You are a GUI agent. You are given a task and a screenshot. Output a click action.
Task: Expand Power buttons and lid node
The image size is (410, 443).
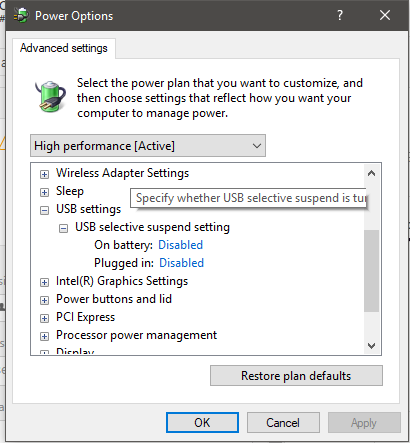pyautogui.click(x=44, y=300)
